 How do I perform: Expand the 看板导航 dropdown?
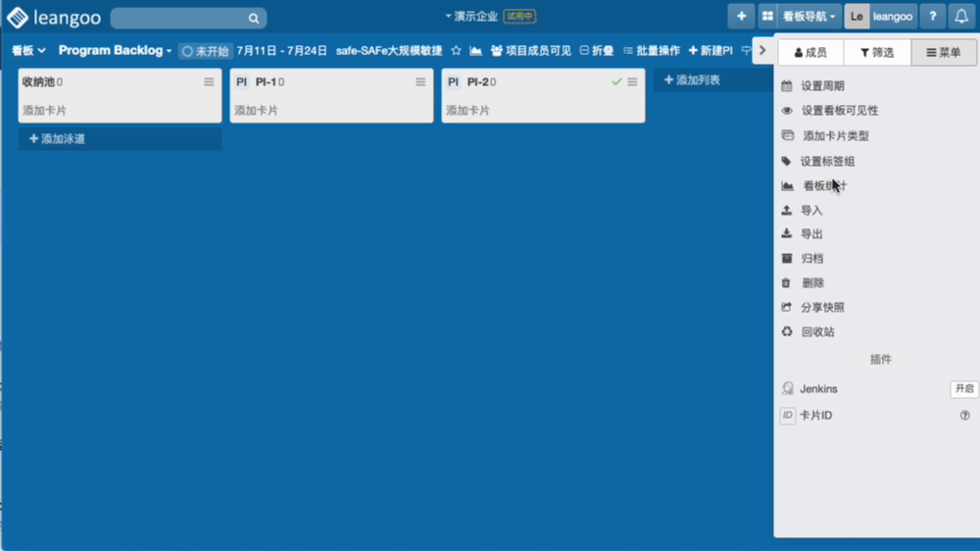click(x=808, y=17)
